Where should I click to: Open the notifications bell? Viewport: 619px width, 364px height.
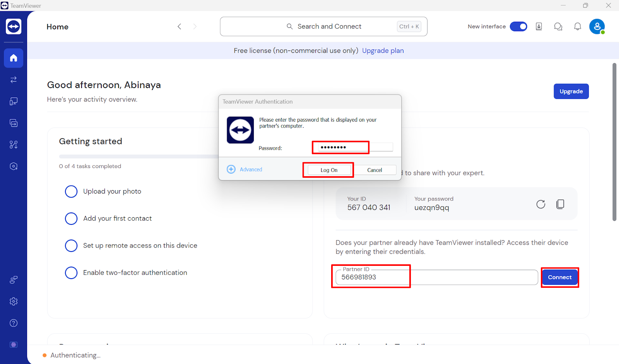coord(578,26)
